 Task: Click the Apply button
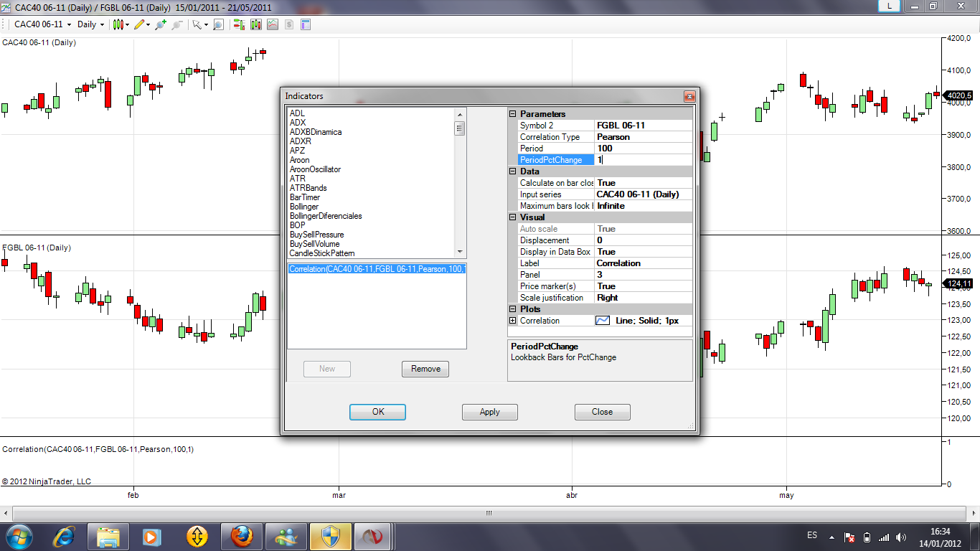(490, 412)
